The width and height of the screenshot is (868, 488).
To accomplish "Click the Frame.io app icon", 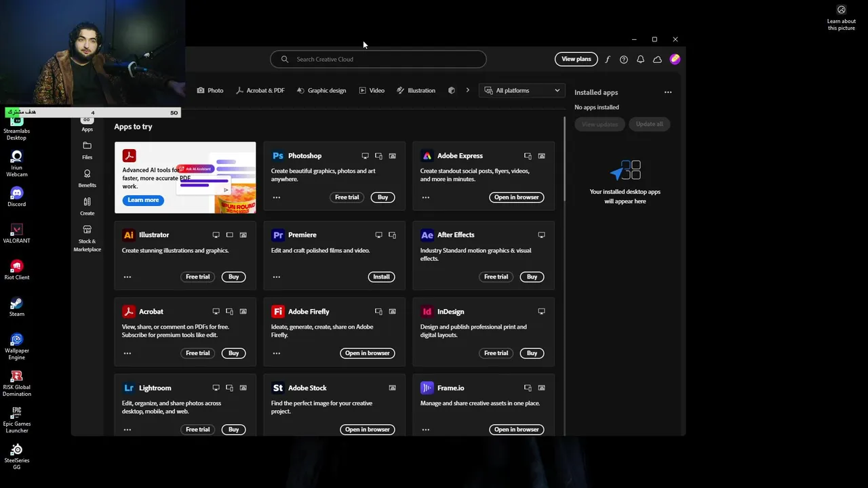I will tap(427, 388).
